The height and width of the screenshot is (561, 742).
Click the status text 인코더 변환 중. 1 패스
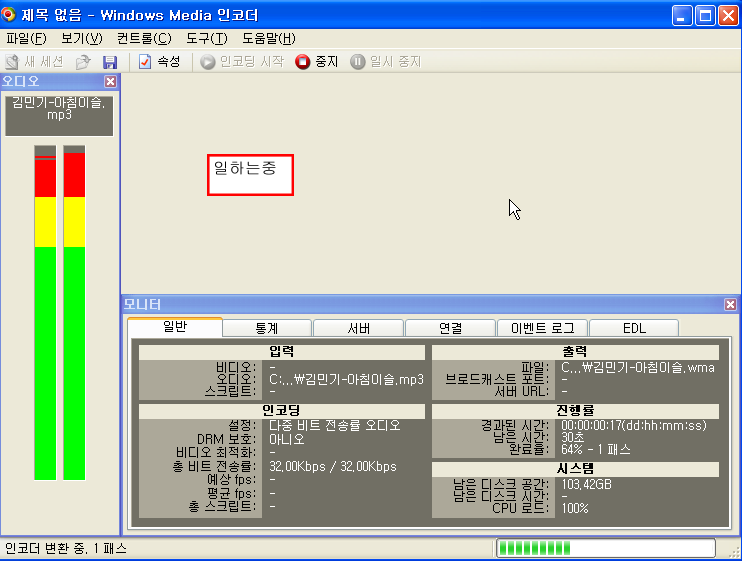(66, 549)
